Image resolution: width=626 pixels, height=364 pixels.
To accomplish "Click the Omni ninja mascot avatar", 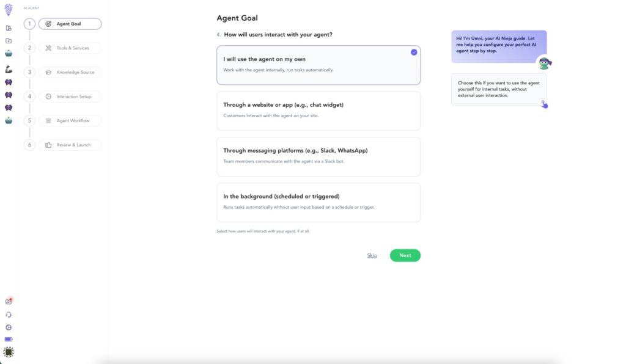I will 544,62.
